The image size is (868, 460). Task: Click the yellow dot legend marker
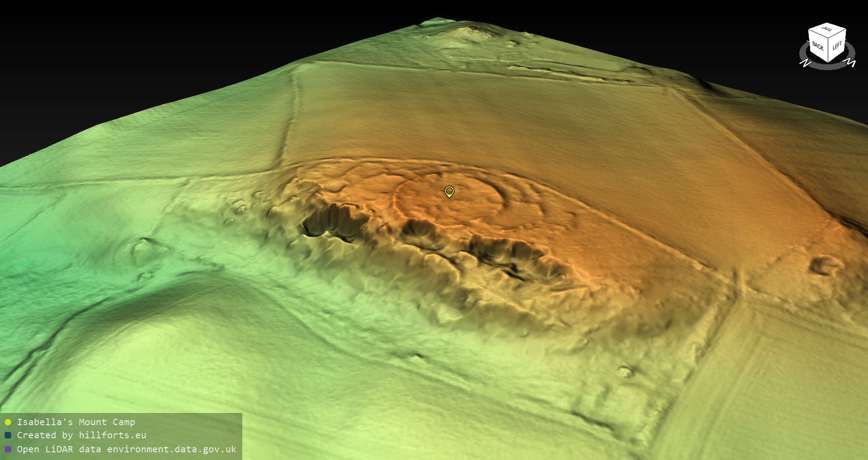coord(8,422)
